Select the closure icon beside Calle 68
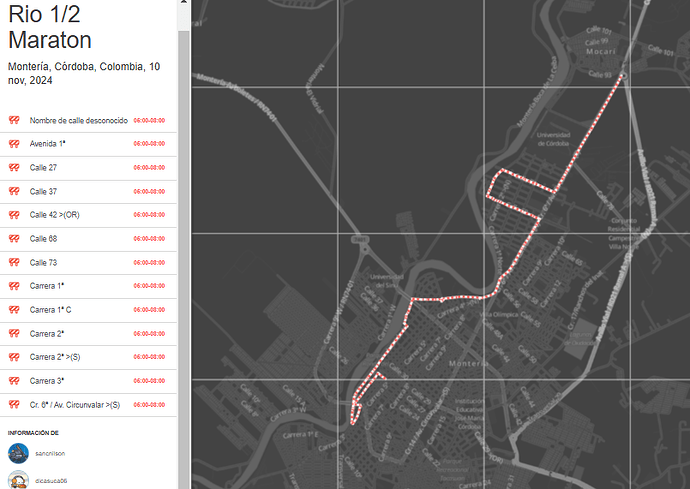The width and height of the screenshot is (690, 489). [x=15, y=239]
